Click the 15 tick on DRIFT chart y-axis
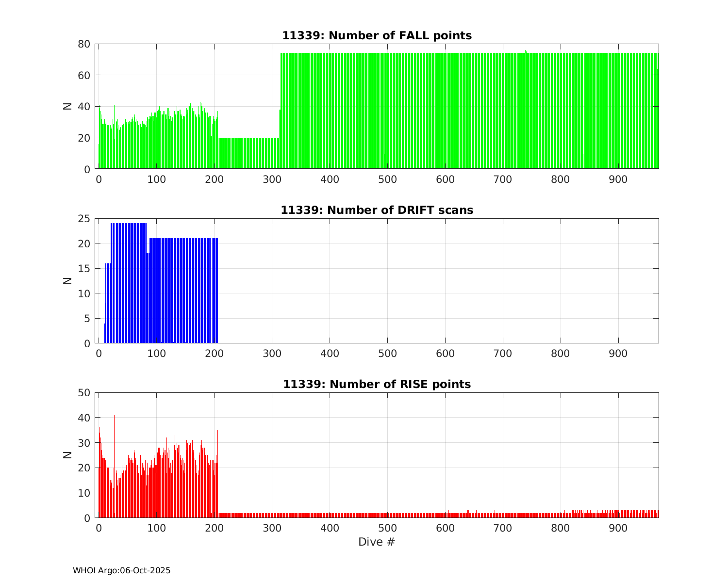 tap(84, 269)
